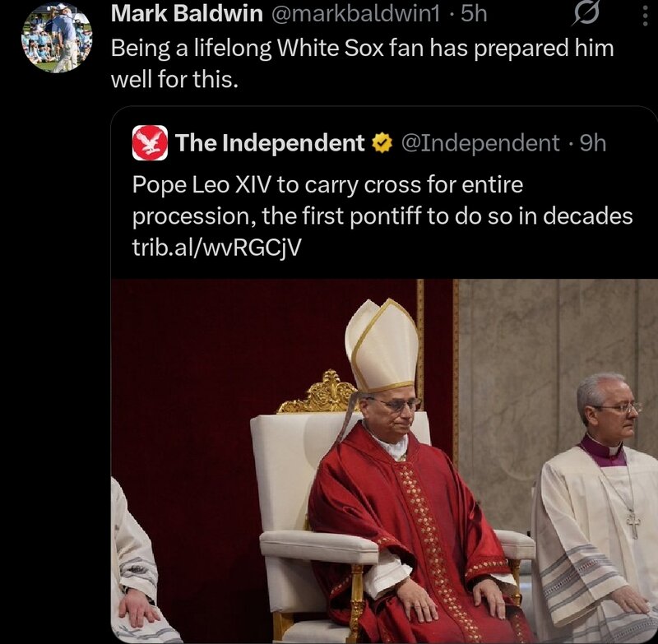Click The Independent account name

point(270,143)
